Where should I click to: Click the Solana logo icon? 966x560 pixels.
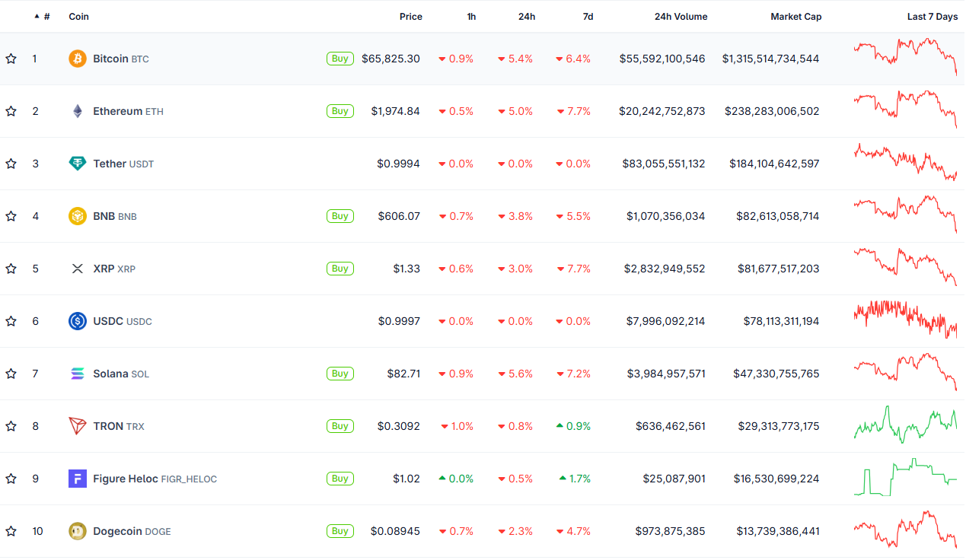tap(78, 374)
